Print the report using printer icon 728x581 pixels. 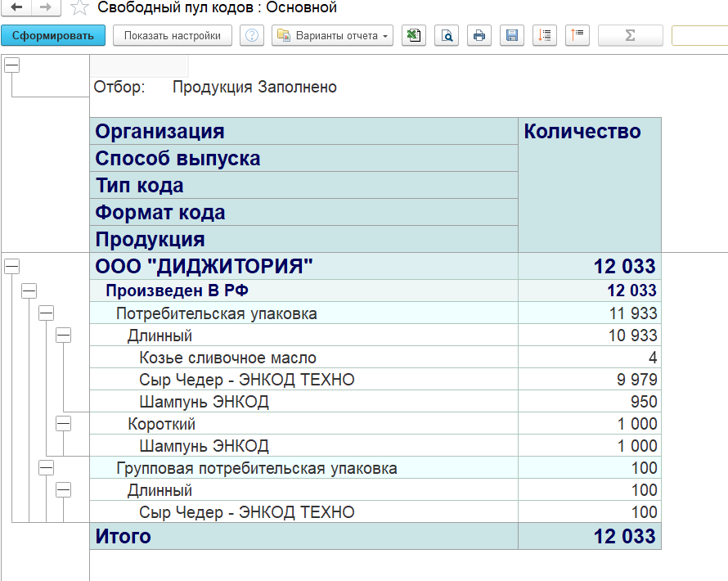[x=479, y=35]
